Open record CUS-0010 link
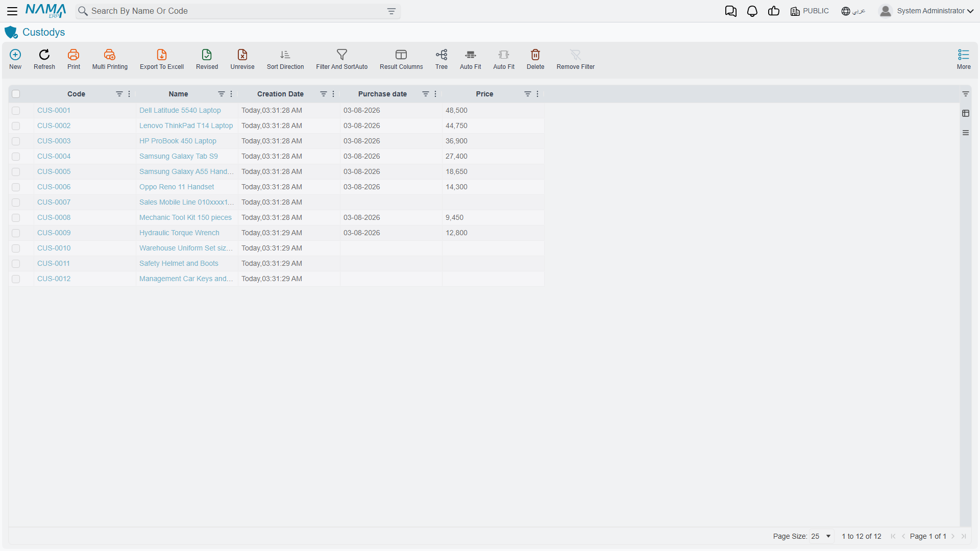Screen dimensions: 980x551 tap(54, 248)
